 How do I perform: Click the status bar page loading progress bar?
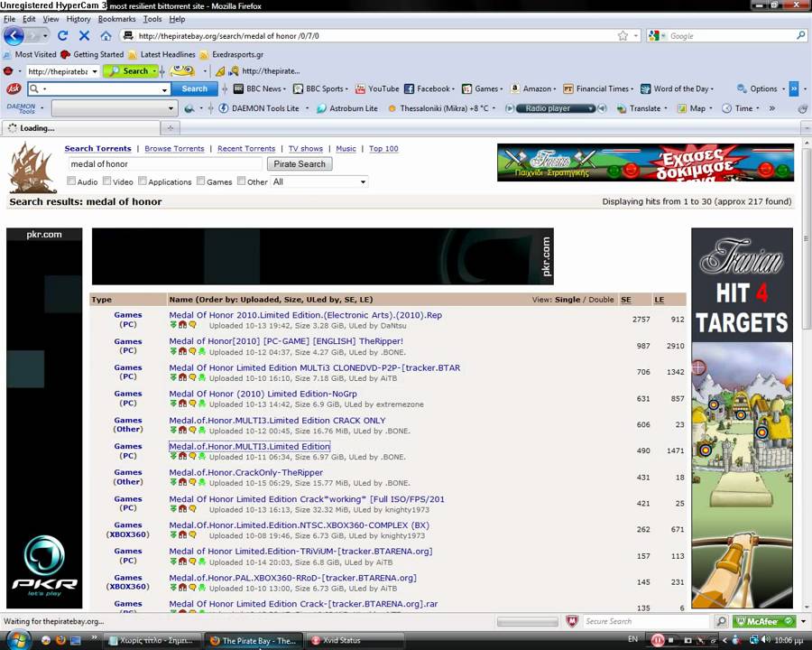[x=527, y=621]
